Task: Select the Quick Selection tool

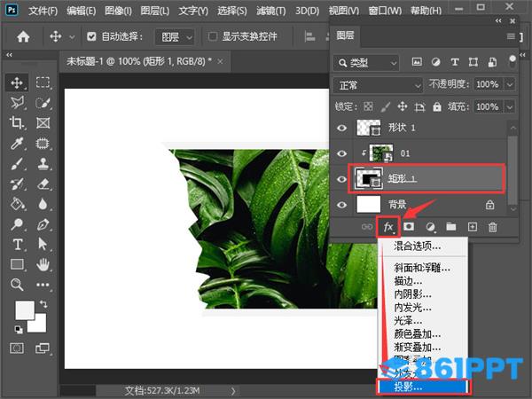Action: pyautogui.click(x=43, y=103)
